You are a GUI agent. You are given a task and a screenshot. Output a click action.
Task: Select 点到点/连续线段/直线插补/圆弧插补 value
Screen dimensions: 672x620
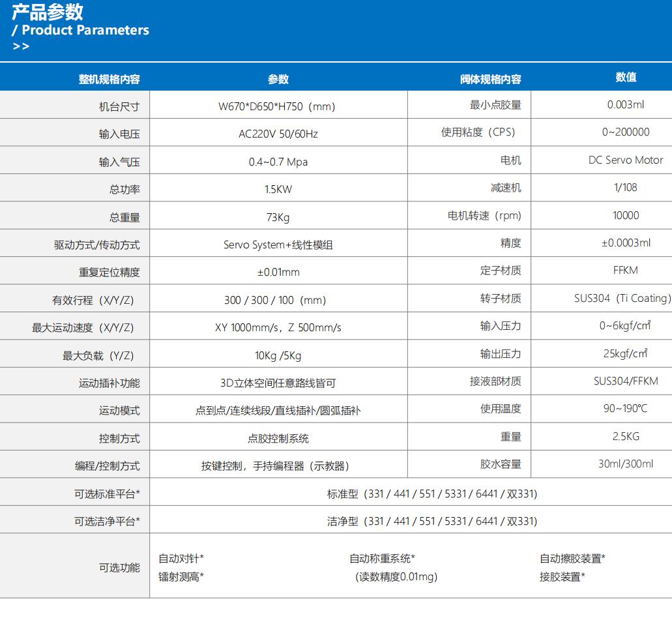[278, 410]
